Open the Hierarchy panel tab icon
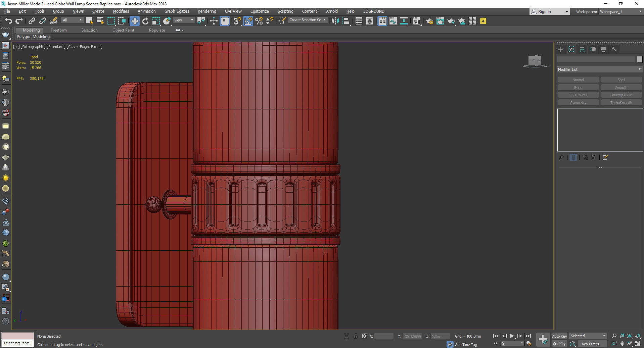Viewport: 644px width, 348px height. click(x=582, y=49)
